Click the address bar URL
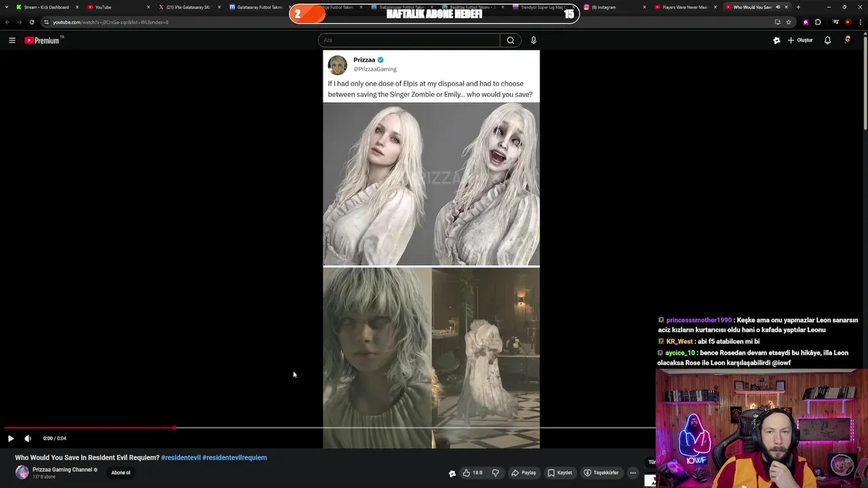Viewport: 868px width, 488px height. click(111, 22)
